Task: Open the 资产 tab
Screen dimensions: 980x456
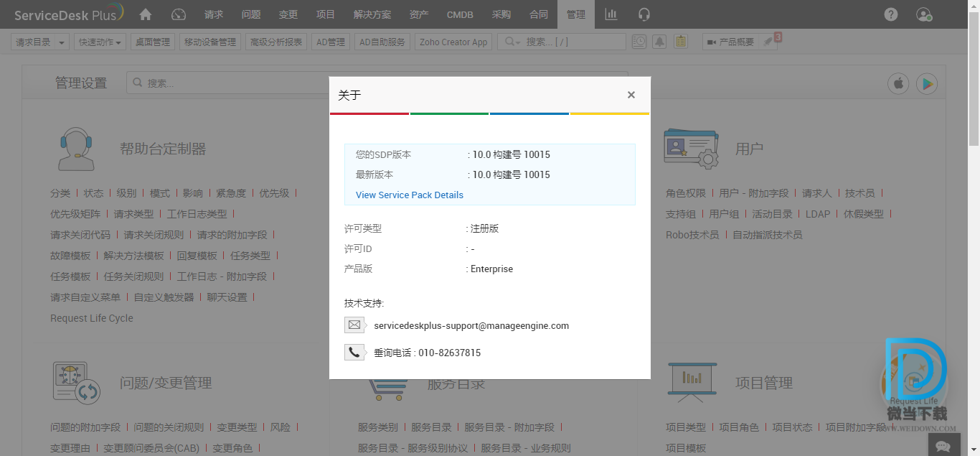Action: [419, 14]
